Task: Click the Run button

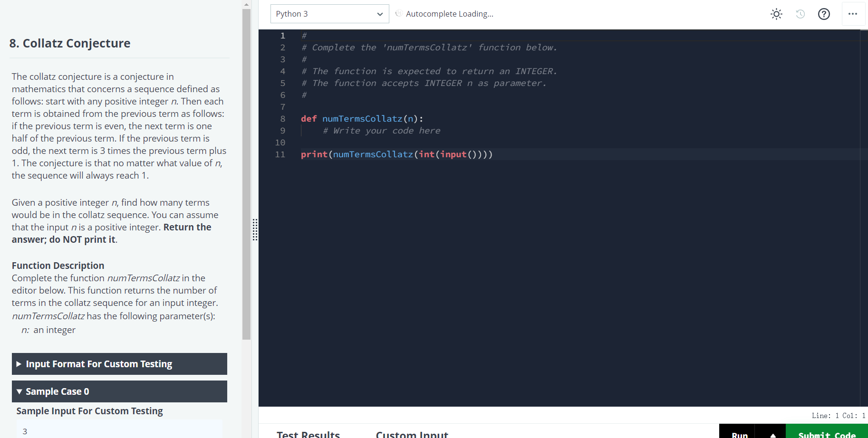Action: 740,434
